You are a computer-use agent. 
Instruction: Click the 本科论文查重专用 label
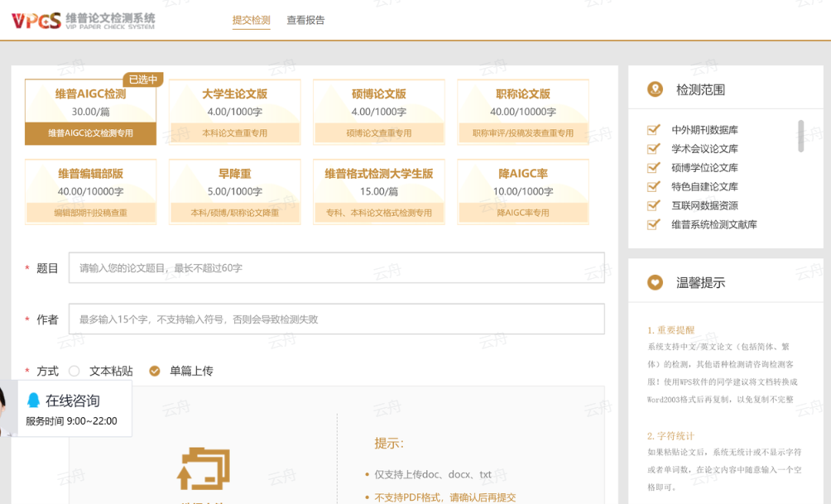pos(235,133)
